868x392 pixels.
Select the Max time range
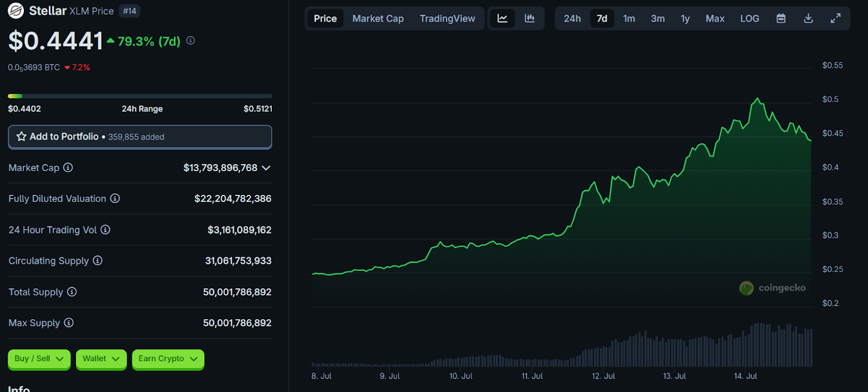pos(715,18)
